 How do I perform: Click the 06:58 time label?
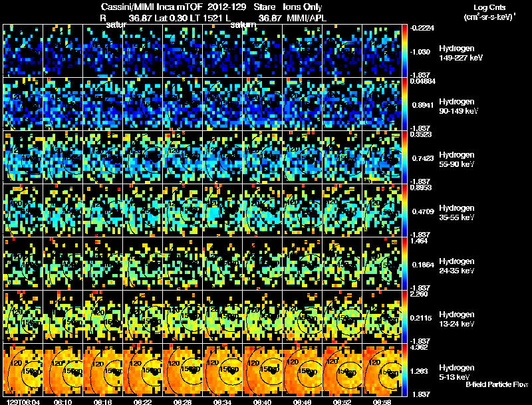click(382, 402)
